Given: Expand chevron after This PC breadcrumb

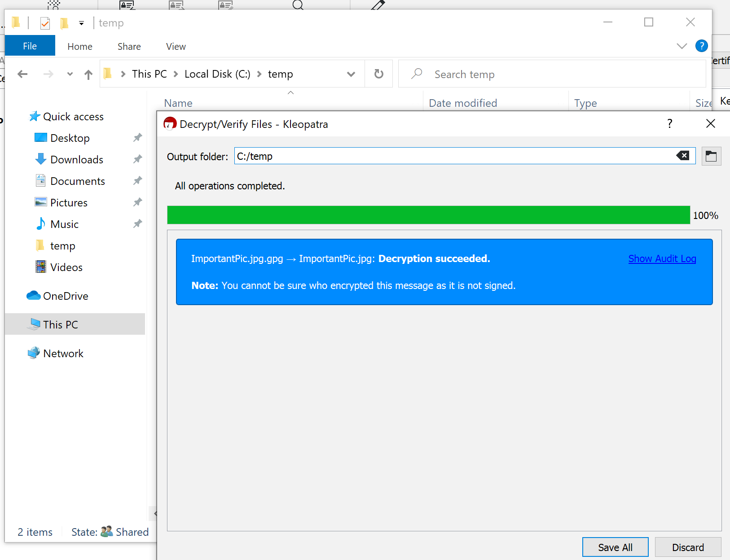Looking at the screenshot, I should 176,74.
